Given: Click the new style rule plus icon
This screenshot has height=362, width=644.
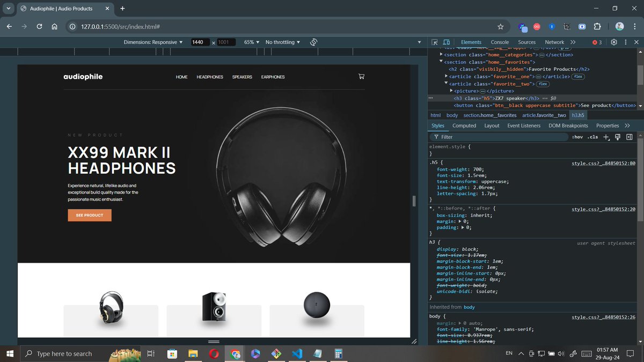Looking at the screenshot, I should [606, 137].
